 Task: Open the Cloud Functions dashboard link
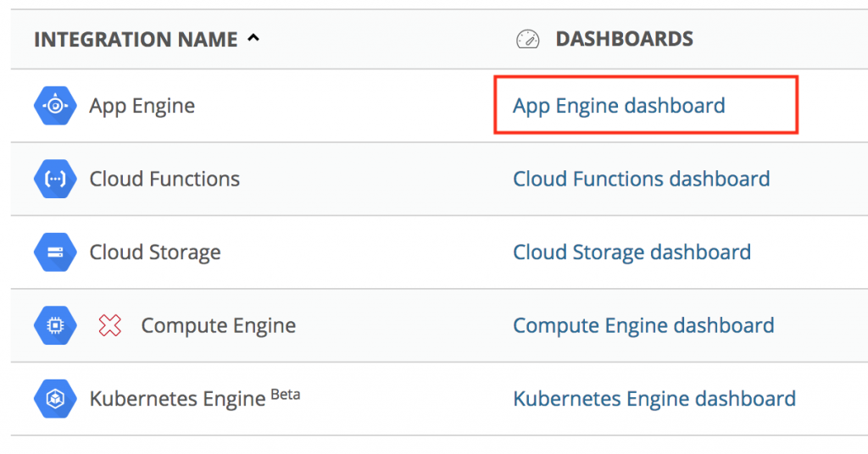(641, 180)
